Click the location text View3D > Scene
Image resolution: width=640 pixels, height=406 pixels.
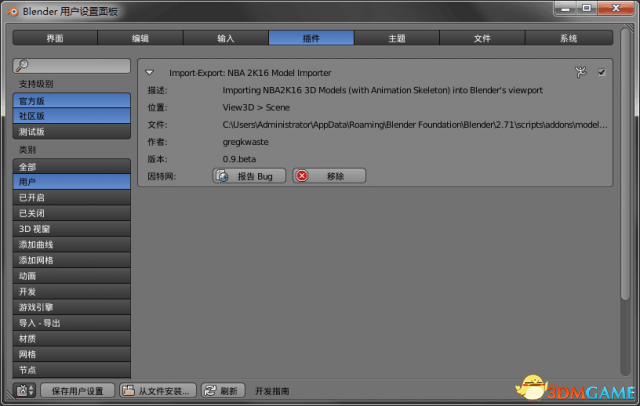click(x=256, y=108)
